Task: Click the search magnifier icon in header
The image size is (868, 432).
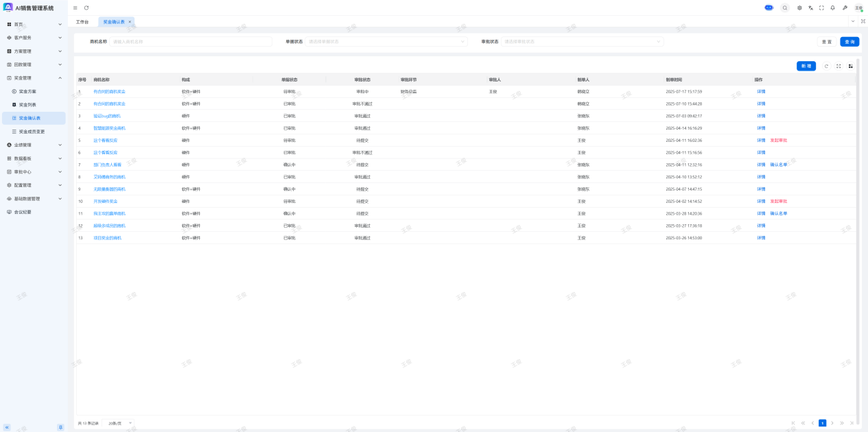Action: pyautogui.click(x=785, y=8)
